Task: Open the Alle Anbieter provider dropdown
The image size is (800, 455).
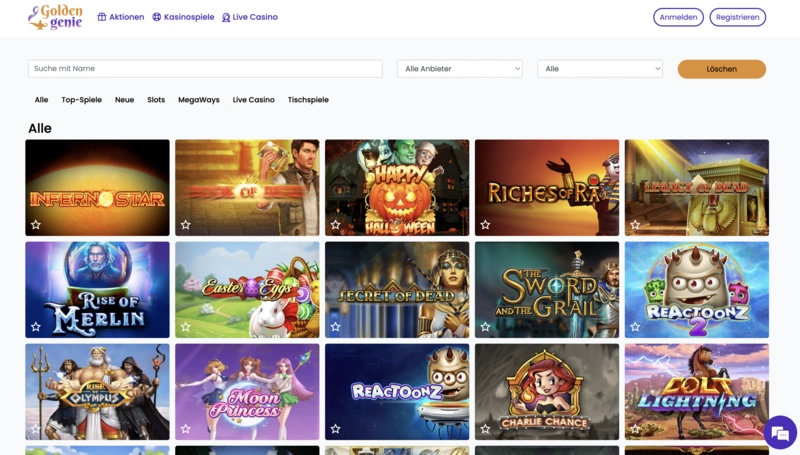Action: [x=460, y=69]
